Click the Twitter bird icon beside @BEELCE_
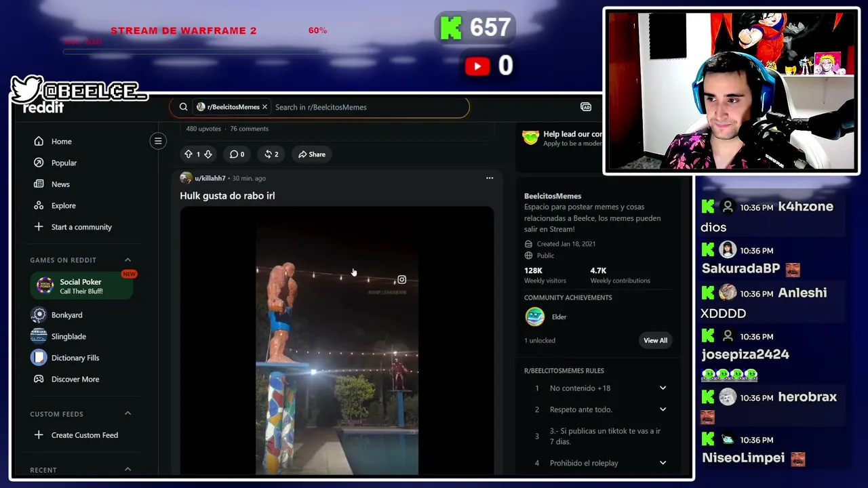Image resolution: width=868 pixels, height=488 pixels. 26,89
